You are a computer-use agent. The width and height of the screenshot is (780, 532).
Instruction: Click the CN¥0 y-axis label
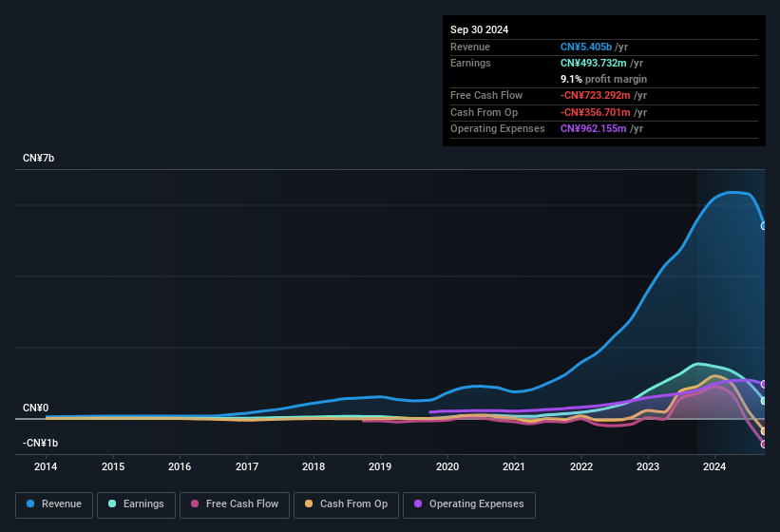(x=36, y=408)
